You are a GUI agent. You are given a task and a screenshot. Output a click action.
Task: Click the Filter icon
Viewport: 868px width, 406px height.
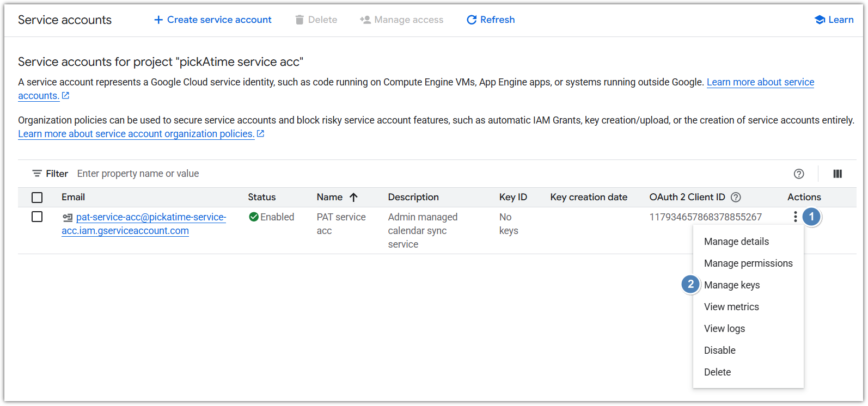[37, 174]
